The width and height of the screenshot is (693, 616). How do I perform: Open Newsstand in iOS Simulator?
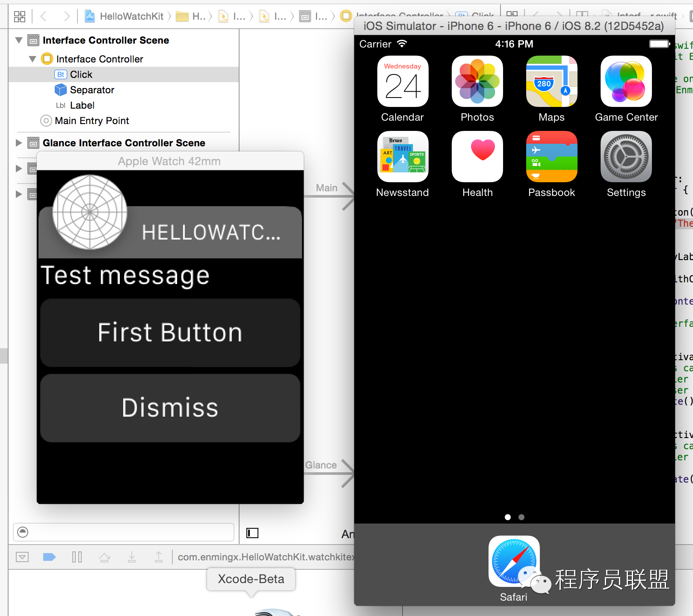pyautogui.click(x=403, y=157)
